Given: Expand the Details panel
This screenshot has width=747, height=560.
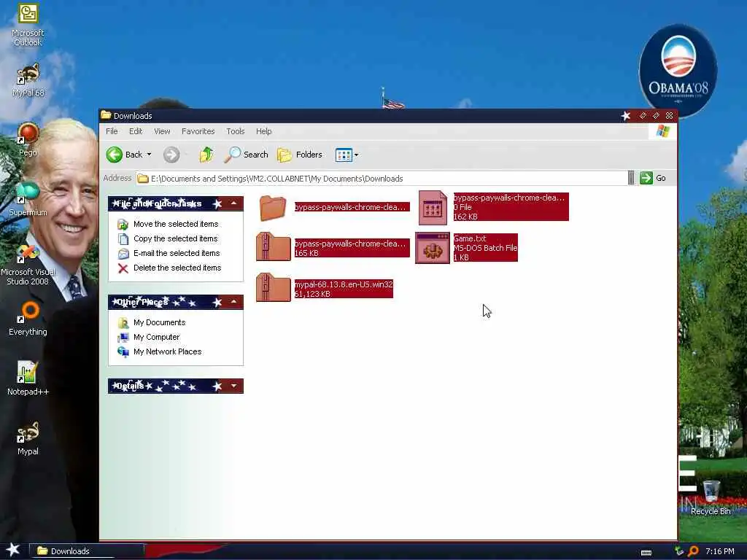Looking at the screenshot, I should click(234, 386).
